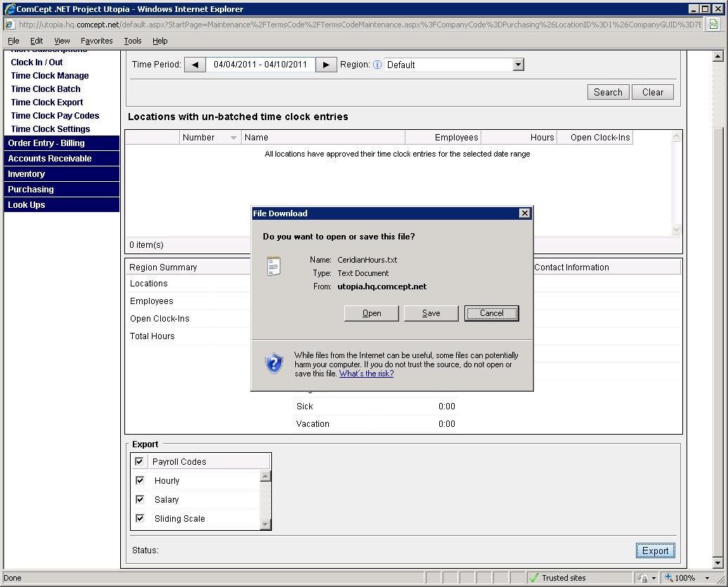Uncheck the Salary payroll code checkbox
The width and height of the screenshot is (728, 587).
coord(140,499)
